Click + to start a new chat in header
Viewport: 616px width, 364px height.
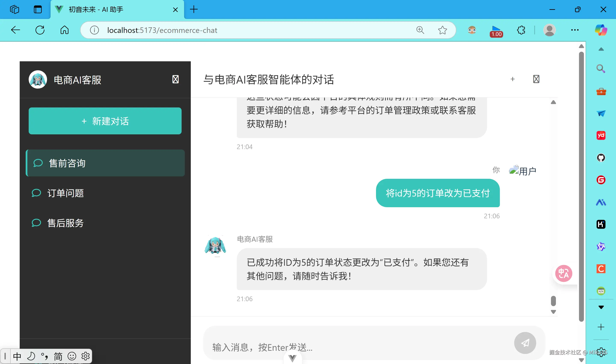513,79
